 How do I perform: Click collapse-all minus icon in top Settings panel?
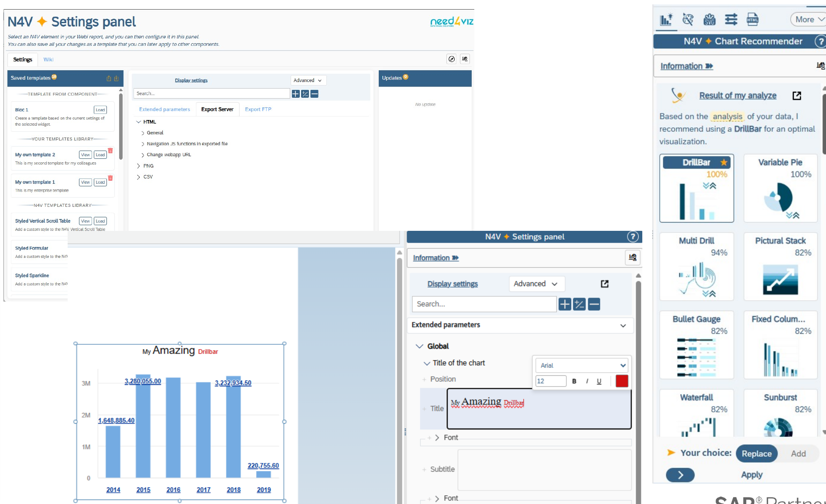tap(314, 94)
